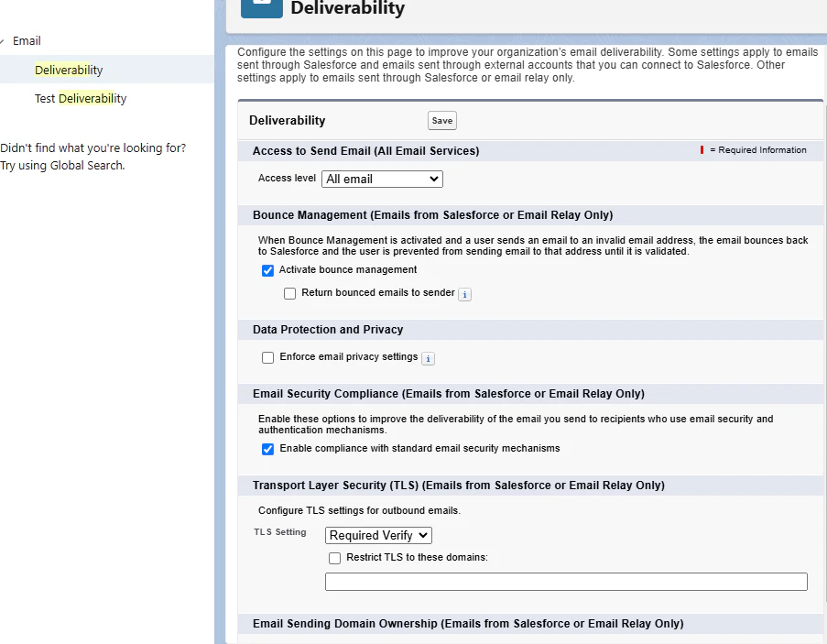
Task: Disable compliance with standard email security mechanisms
Action: click(x=268, y=449)
